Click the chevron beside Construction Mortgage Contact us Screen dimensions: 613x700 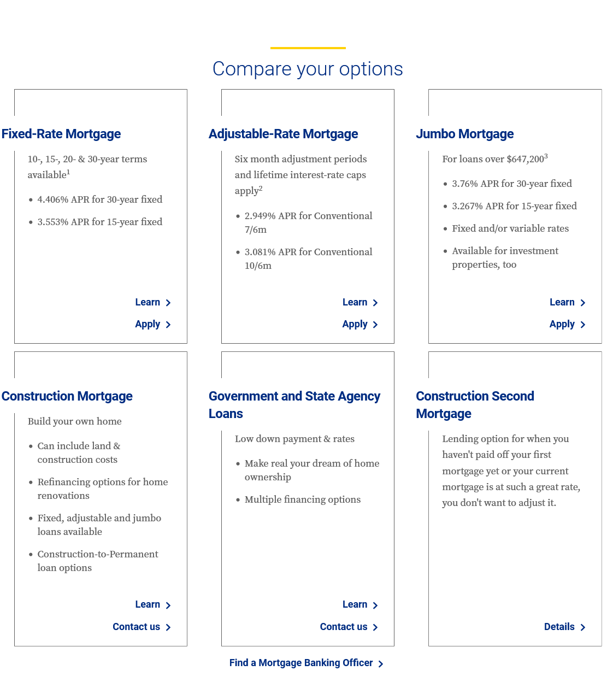[168, 627]
